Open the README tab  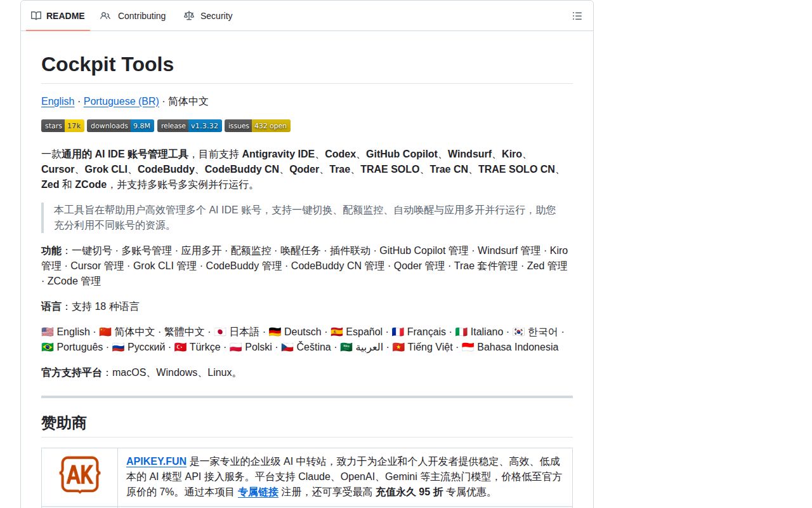click(x=58, y=16)
